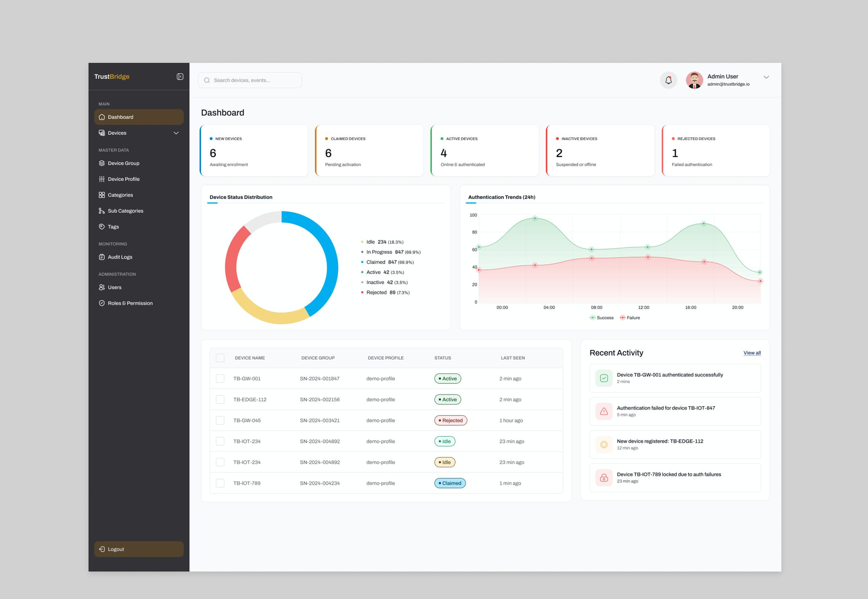Open the TB-IOT-789 locked activity entry
Screen dimensions: 868x599
click(x=675, y=478)
